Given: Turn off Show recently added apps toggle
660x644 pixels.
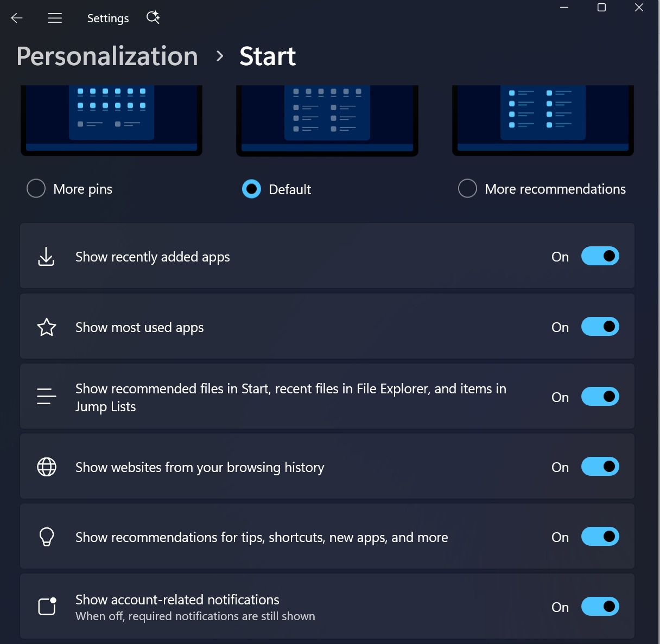Looking at the screenshot, I should [x=600, y=256].
